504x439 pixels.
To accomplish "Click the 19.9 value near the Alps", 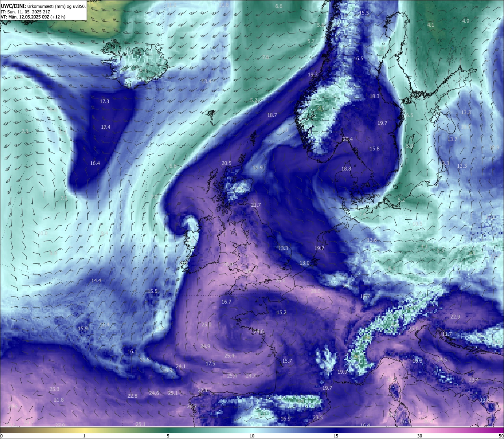I will pos(343,372).
